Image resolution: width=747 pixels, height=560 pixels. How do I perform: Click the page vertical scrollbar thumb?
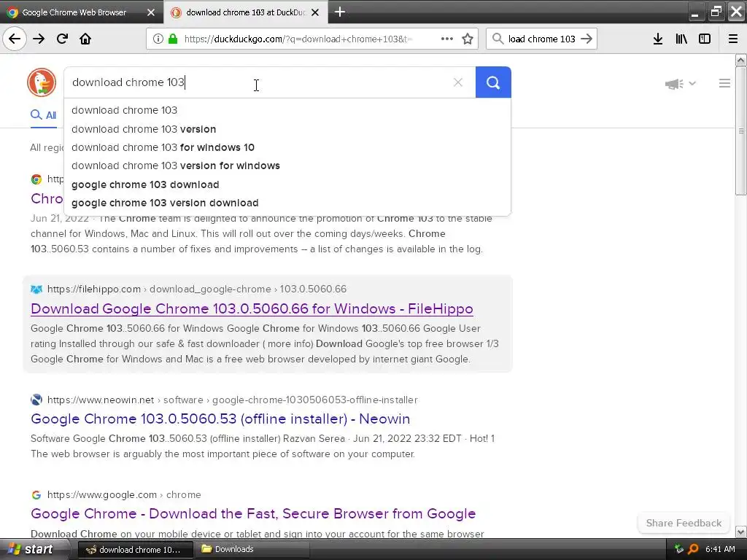point(740,131)
